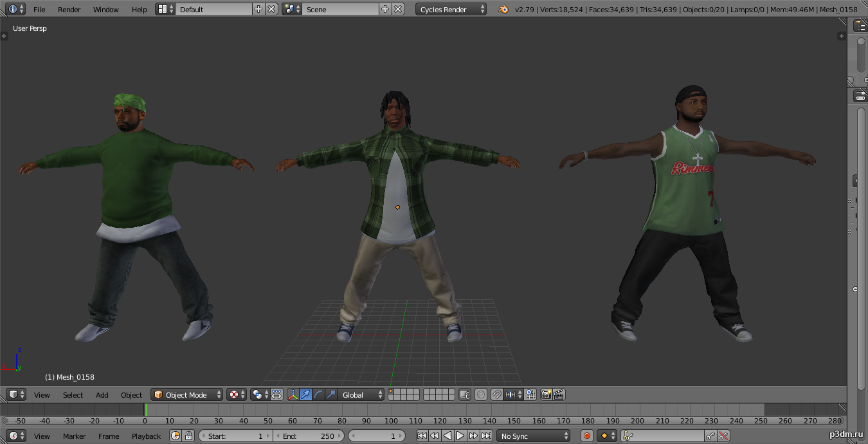
Task: Toggle the 3D manipulator widget
Action: (293, 394)
